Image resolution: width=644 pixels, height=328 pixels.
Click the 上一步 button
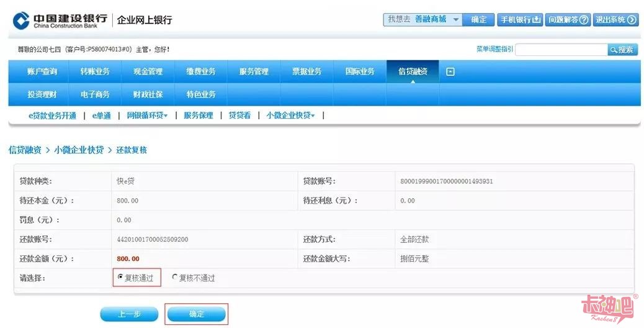point(129,314)
